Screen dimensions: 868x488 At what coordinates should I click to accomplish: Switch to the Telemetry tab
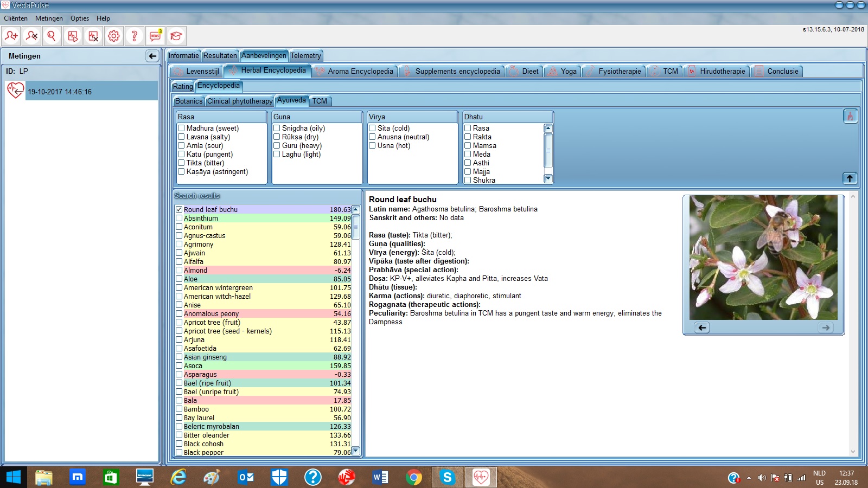point(306,56)
